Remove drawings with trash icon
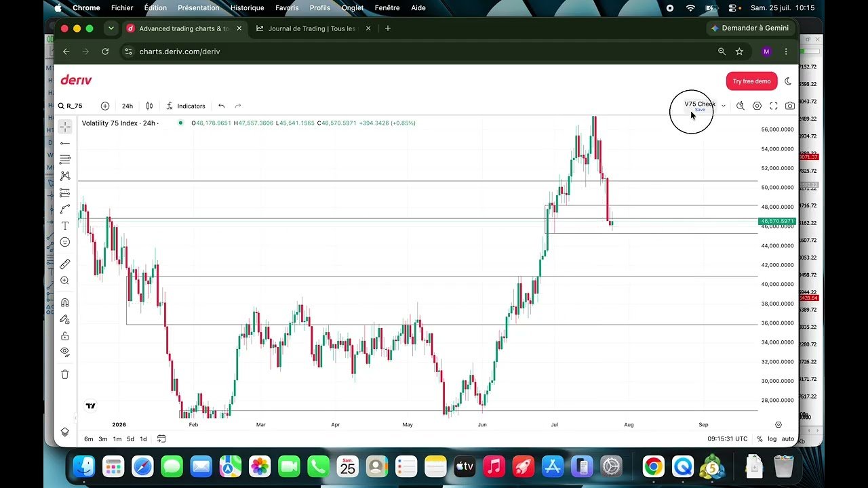 point(65,374)
